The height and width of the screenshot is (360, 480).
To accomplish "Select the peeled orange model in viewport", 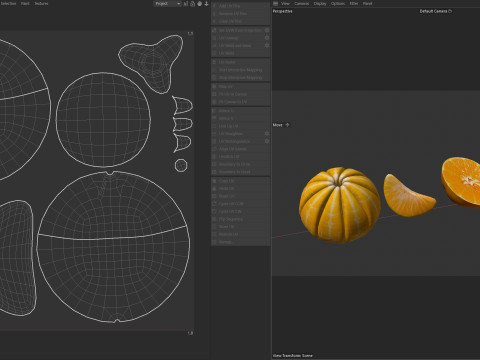I will coord(340,205).
